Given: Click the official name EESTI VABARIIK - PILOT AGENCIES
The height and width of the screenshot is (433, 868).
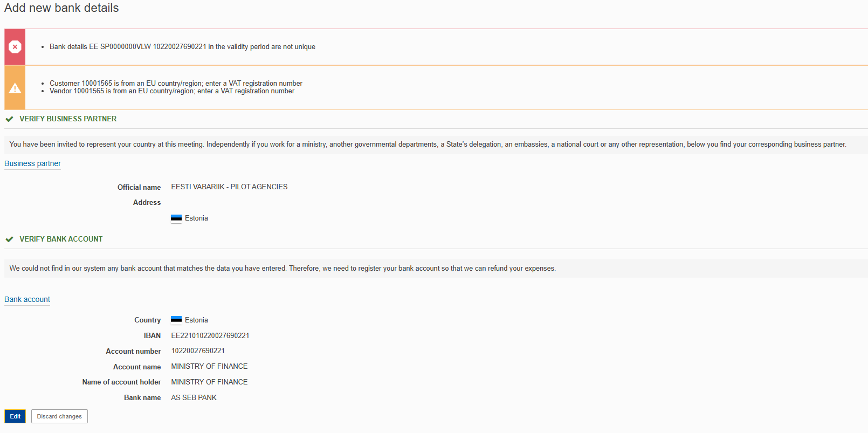Looking at the screenshot, I should click(x=229, y=187).
